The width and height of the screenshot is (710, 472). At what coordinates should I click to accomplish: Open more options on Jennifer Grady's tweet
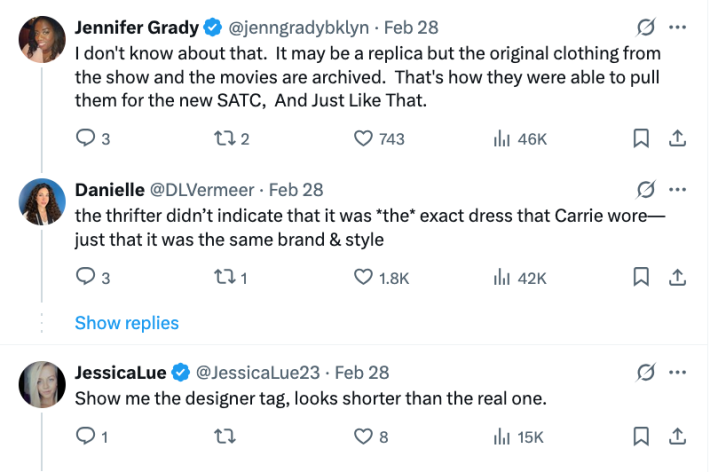(678, 27)
